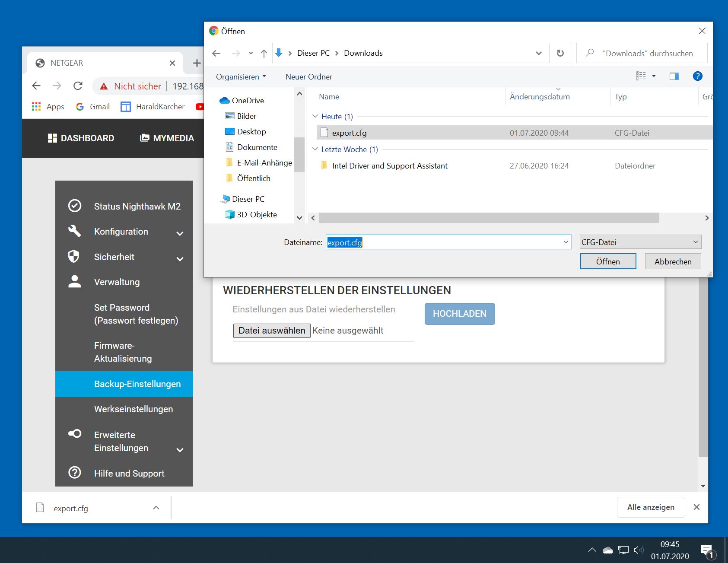Click the up-folder arrow in the dialog
Viewport: 728px width, 563px height.
(264, 53)
